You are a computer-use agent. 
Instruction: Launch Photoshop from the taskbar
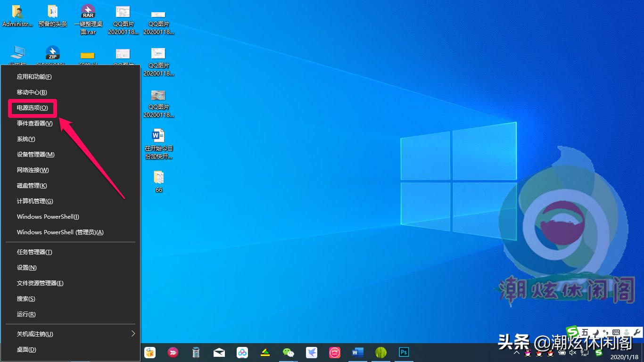(x=404, y=352)
